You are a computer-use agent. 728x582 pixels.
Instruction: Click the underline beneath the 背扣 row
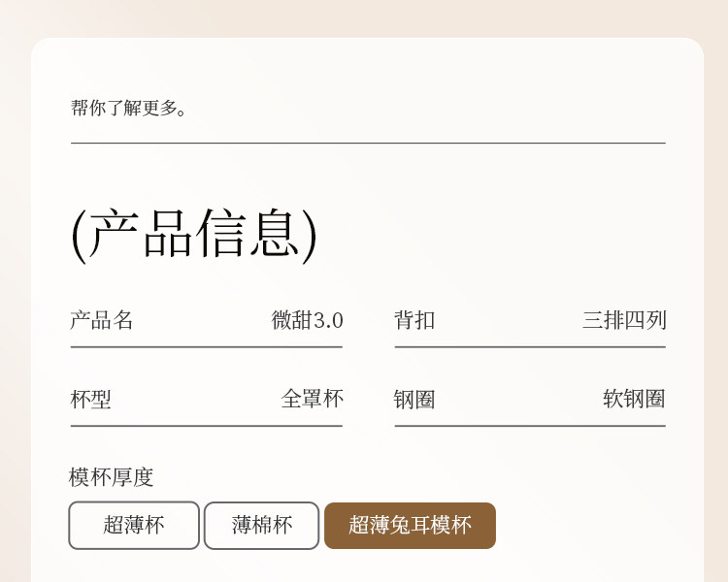point(530,346)
